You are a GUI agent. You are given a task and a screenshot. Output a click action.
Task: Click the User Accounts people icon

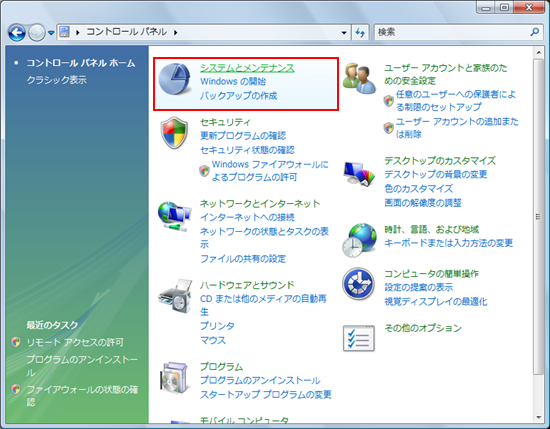click(x=359, y=78)
